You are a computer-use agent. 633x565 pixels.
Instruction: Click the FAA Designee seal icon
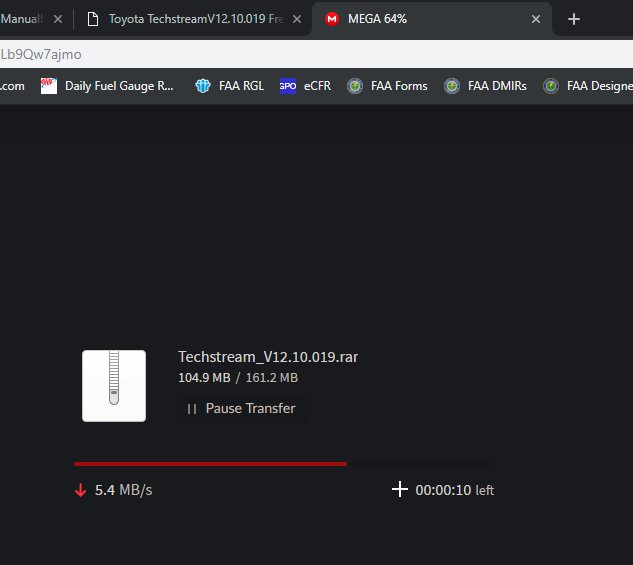[551, 86]
